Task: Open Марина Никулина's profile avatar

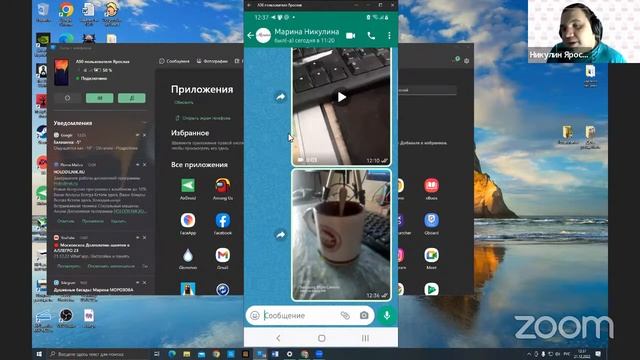Action: click(x=263, y=36)
